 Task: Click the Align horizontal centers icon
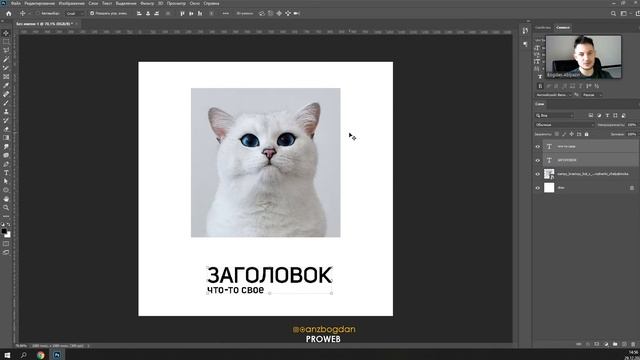148,13
